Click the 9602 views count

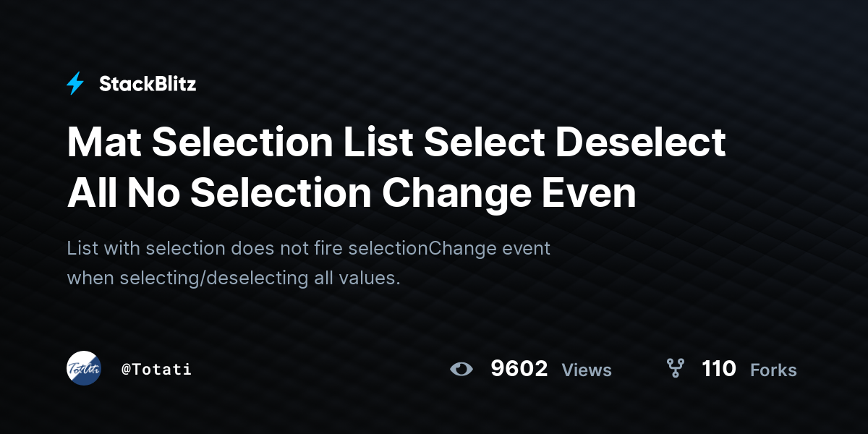click(x=519, y=369)
